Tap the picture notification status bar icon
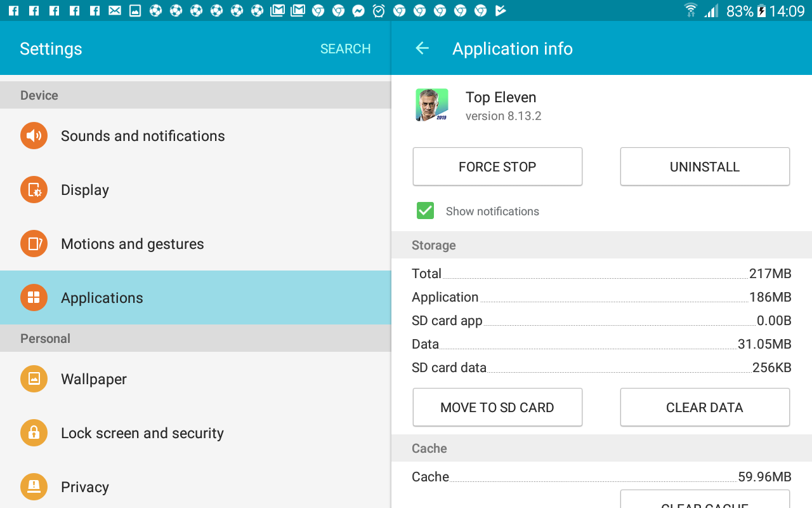This screenshot has width=812, height=508. [135, 11]
